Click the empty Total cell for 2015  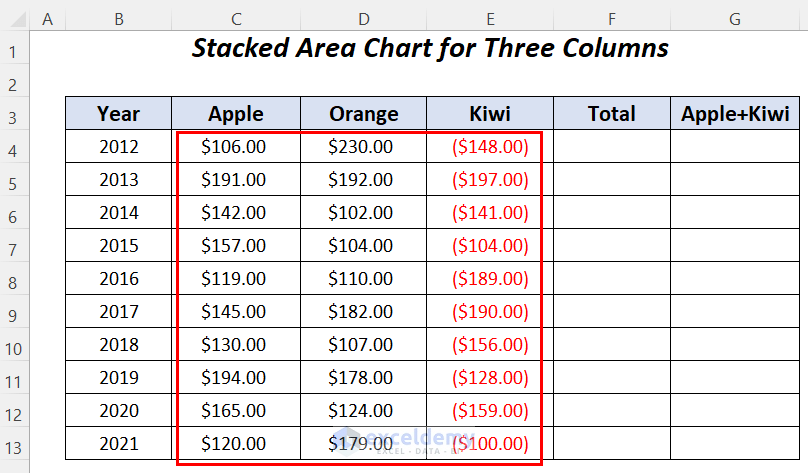tap(611, 246)
